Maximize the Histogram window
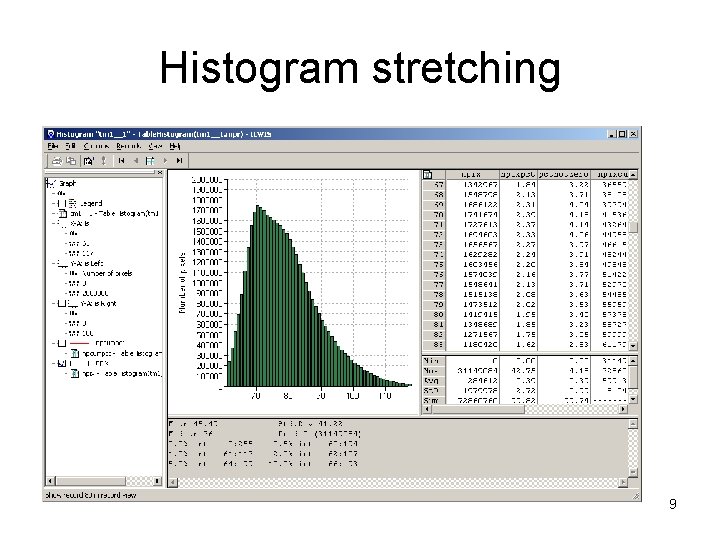The image size is (720, 540). coord(622,134)
